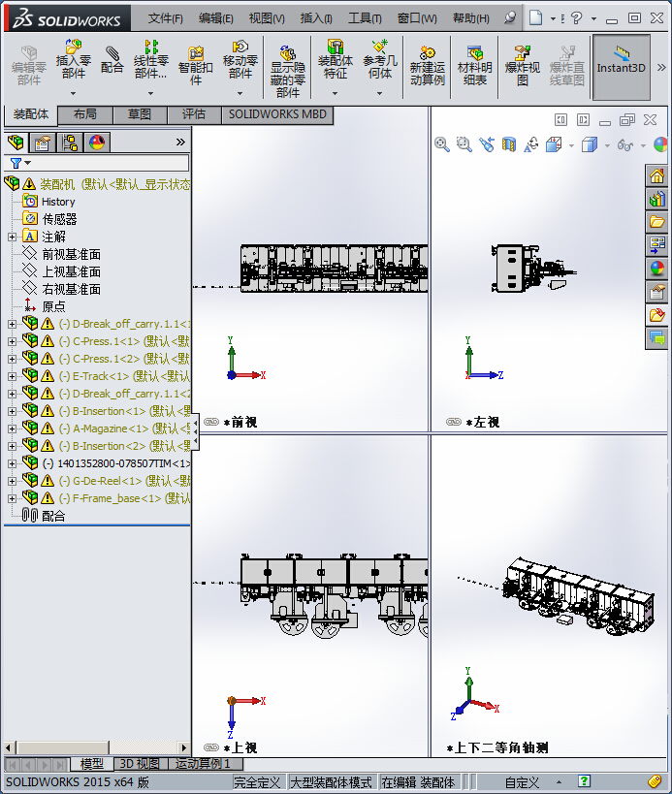Viewport: 672px width, 794px height.
Task: Open SOLIDWORKS Resources home task pane icon
Action: [x=656, y=175]
